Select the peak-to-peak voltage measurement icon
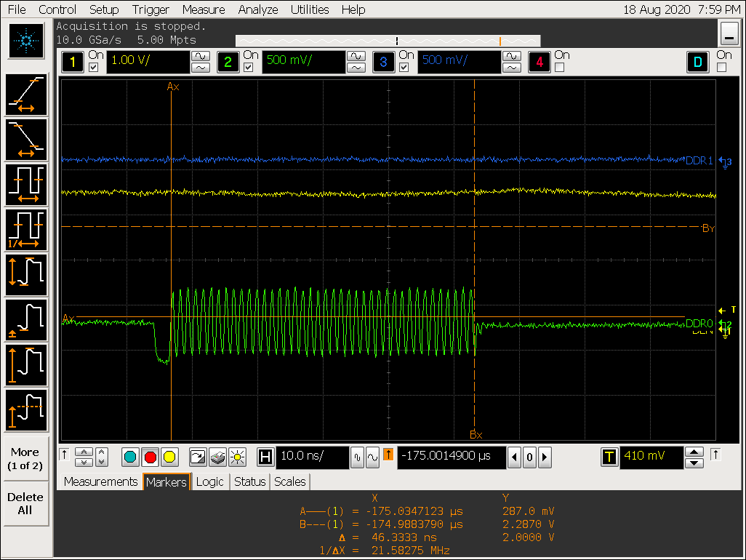746x560 pixels. tap(26, 275)
